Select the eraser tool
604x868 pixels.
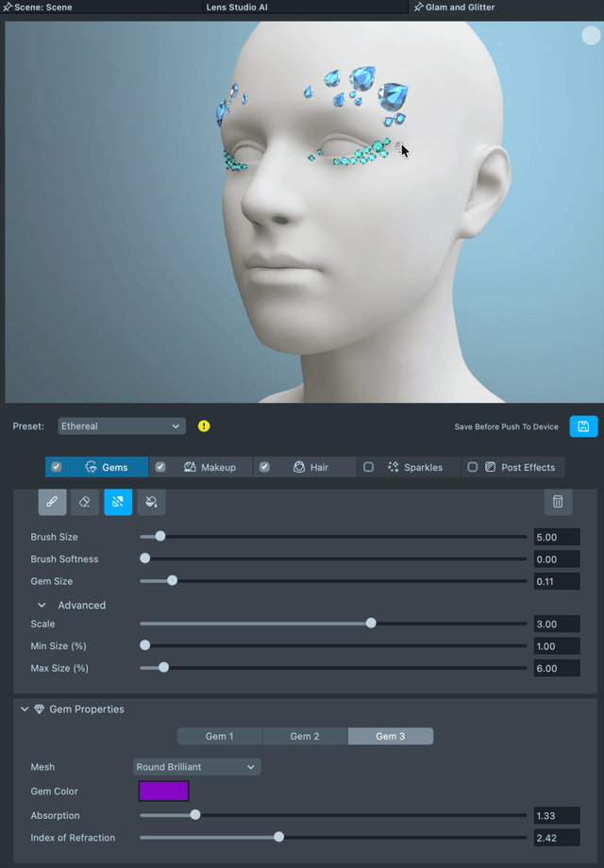click(85, 502)
